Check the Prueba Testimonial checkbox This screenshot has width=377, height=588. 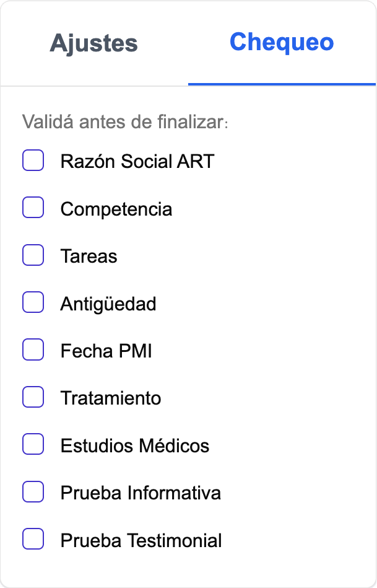pyautogui.click(x=33, y=539)
